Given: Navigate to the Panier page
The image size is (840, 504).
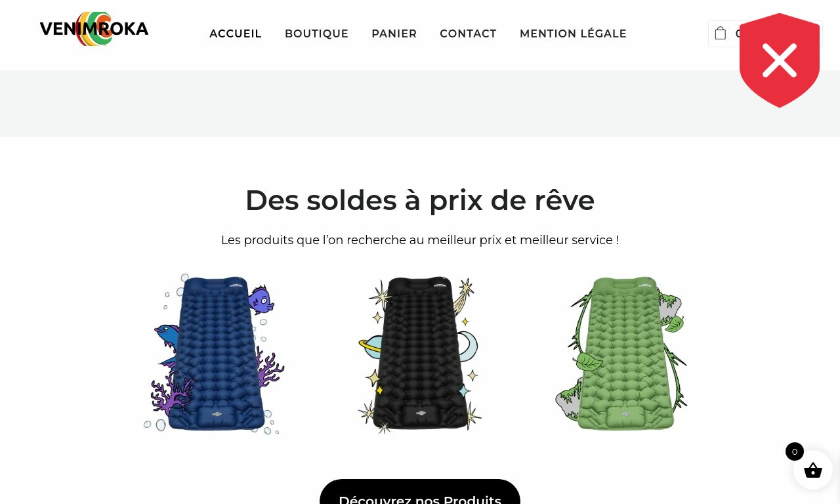Looking at the screenshot, I should pyautogui.click(x=394, y=33).
